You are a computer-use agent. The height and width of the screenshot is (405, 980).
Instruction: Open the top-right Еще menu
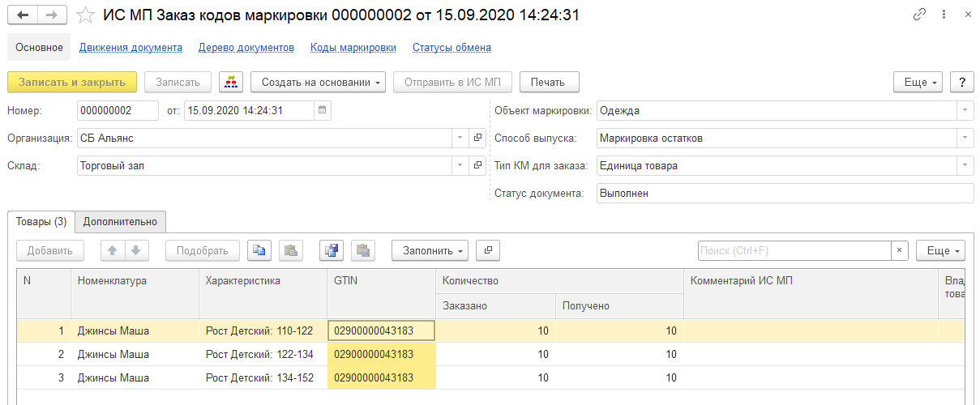pyautogui.click(x=917, y=82)
